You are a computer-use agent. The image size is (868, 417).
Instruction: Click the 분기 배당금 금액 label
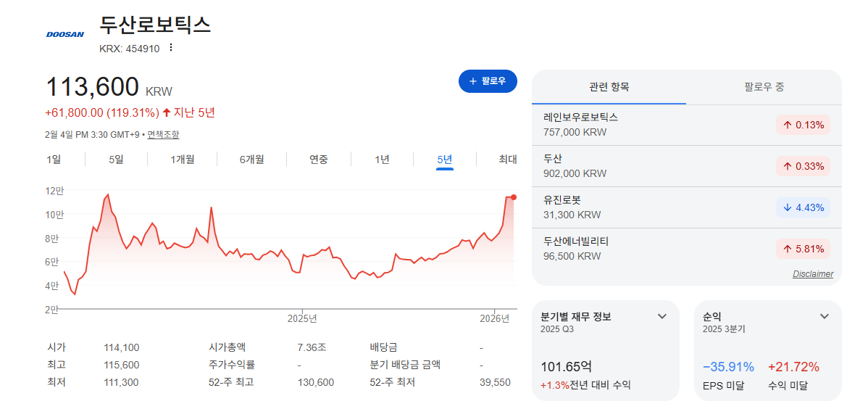tap(406, 365)
